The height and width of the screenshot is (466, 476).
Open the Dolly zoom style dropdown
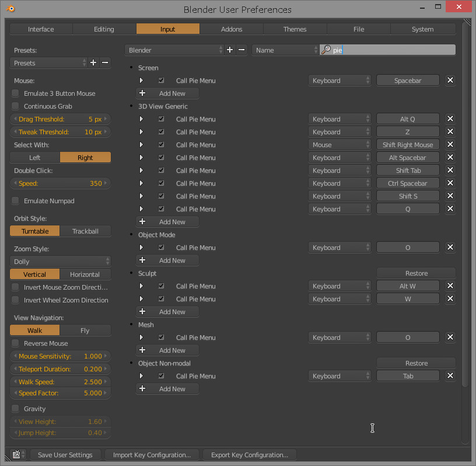click(x=61, y=262)
